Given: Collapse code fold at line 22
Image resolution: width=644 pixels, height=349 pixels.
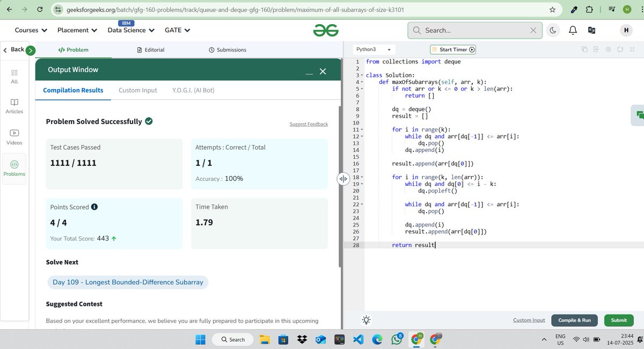Looking at the screenshot, I should coord(362,204).
